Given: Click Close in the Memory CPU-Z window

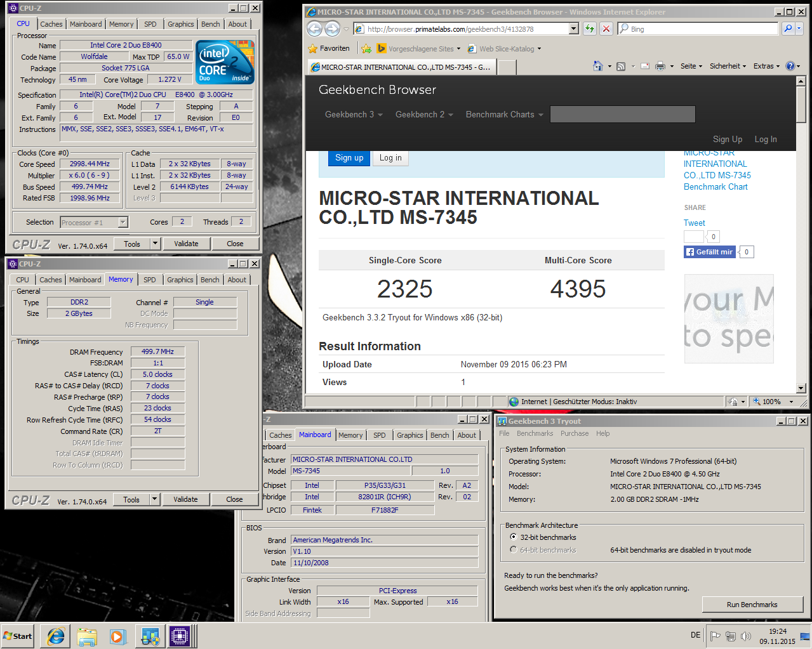Looking at the screenshot, I should [234, 499].
